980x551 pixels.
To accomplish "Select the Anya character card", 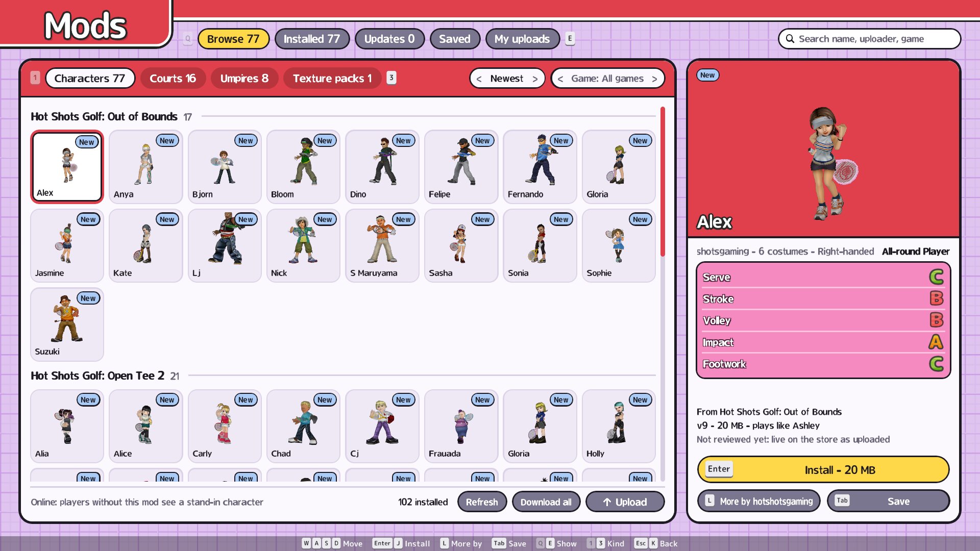I will point(145,167).
